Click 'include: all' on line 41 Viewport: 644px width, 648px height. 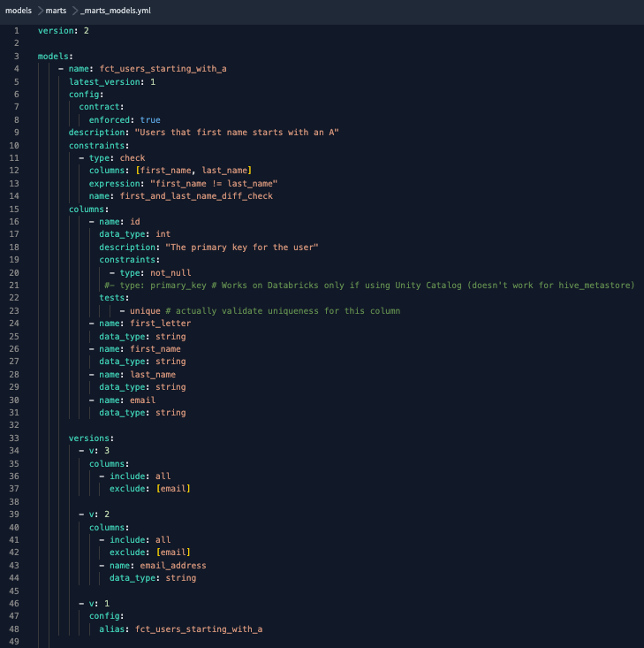(x=140, y=540)
